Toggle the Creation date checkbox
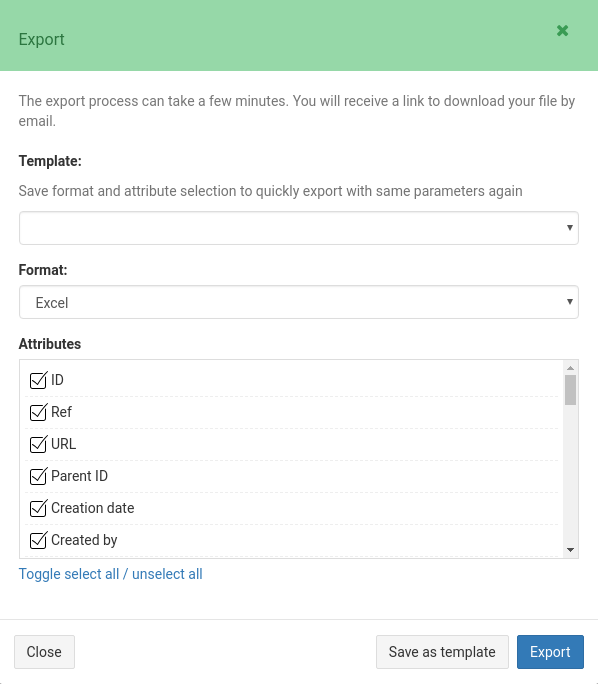598x684 pixels. pos(38,508)
